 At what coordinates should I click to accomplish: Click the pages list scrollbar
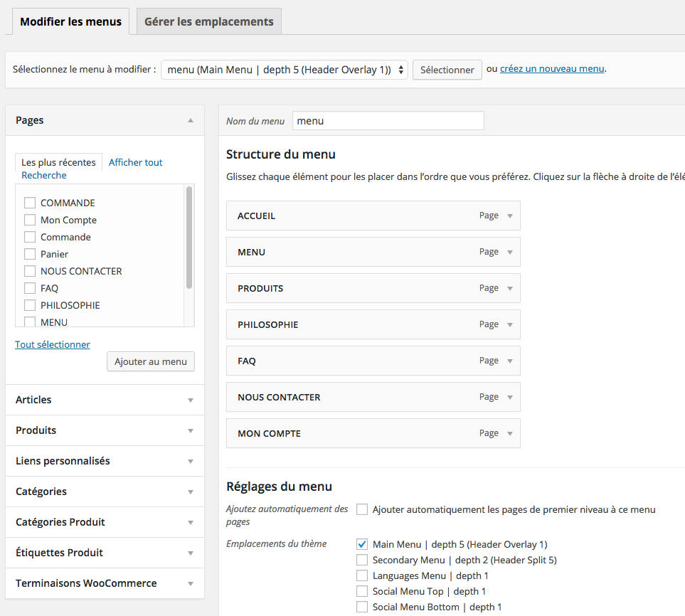coord(189,238)
